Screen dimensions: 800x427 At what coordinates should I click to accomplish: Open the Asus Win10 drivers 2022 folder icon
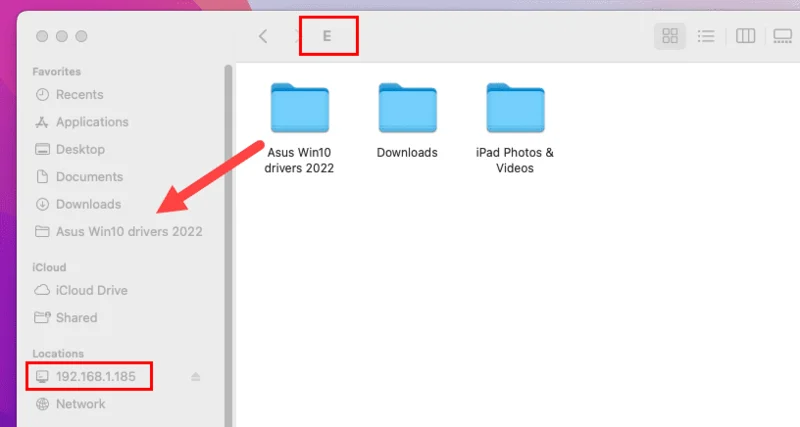pyautogui.click(x=299, y=107)
